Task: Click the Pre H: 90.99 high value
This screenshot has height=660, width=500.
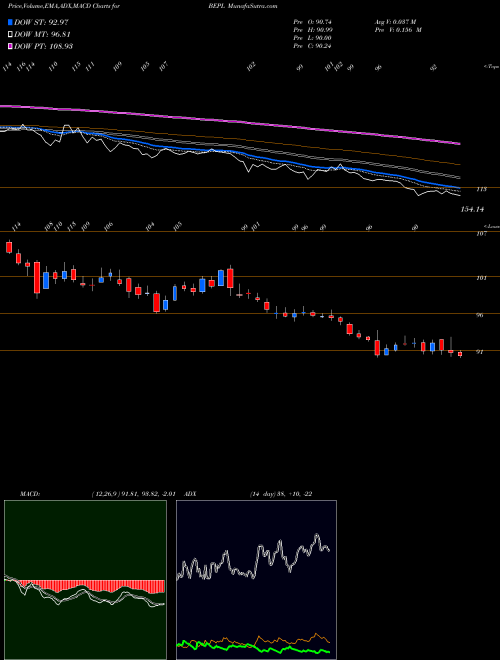Action: pos(313,30)
